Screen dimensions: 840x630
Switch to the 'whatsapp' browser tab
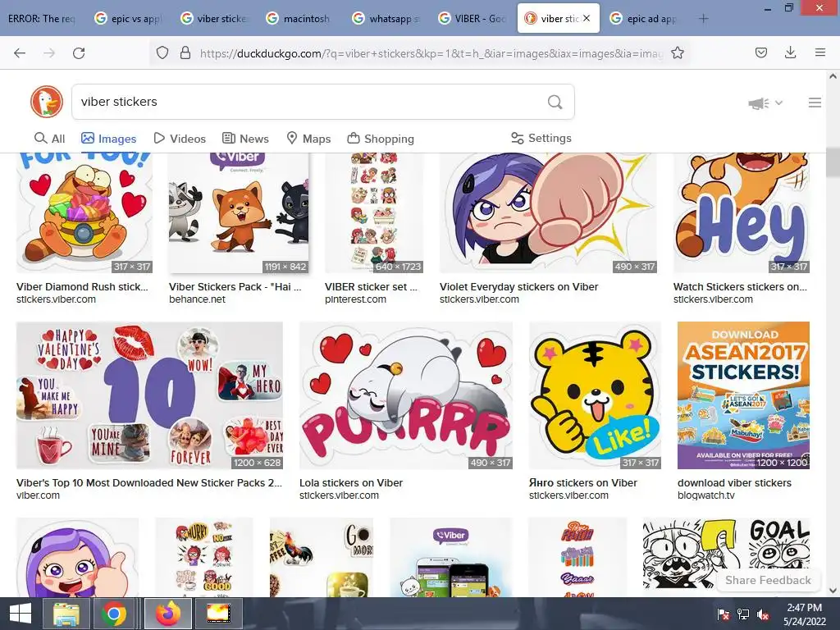click(x=386, y=19)
